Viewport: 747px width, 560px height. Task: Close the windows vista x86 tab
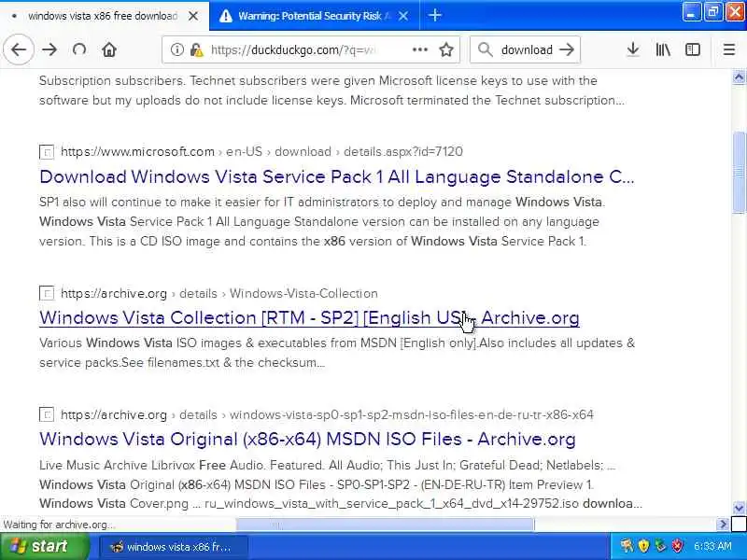pyautogui.click(x=193, y=16)
